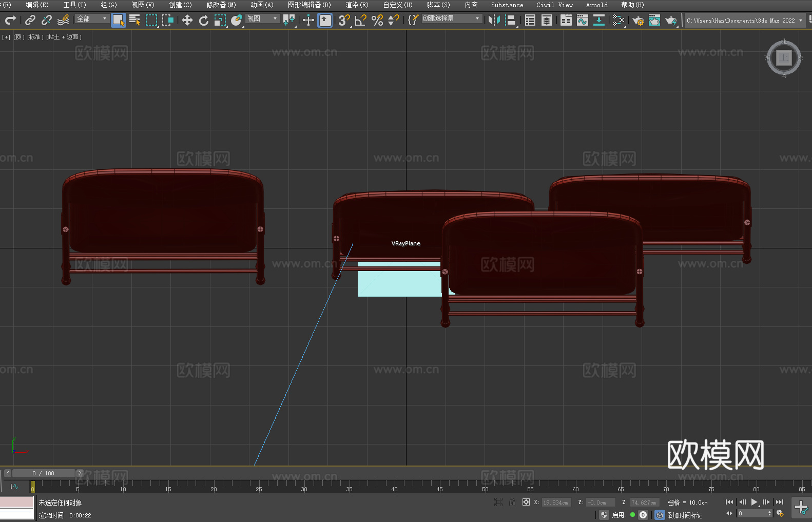Open the project path dropdown
Image resolution: width=812 pixels, height=522 pixels.
coord(744,21)
